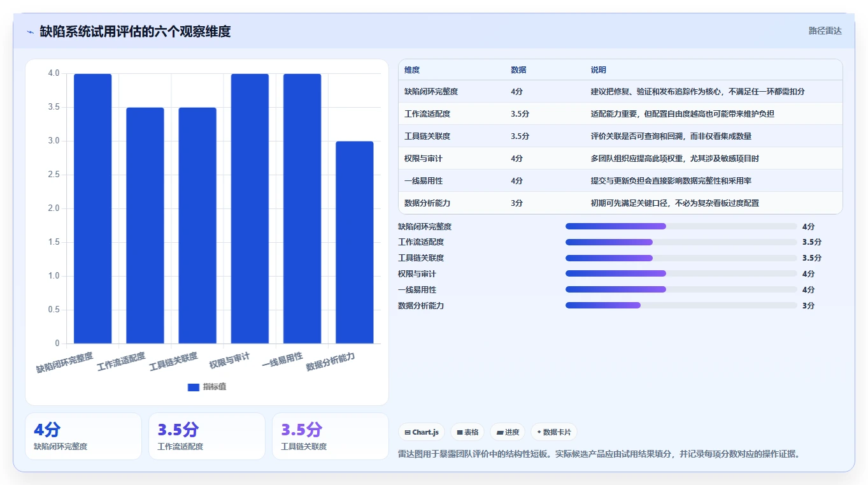Open the 4分 缺陷闭环完整度 data card
Screen dimensions: 868x485
83,436
